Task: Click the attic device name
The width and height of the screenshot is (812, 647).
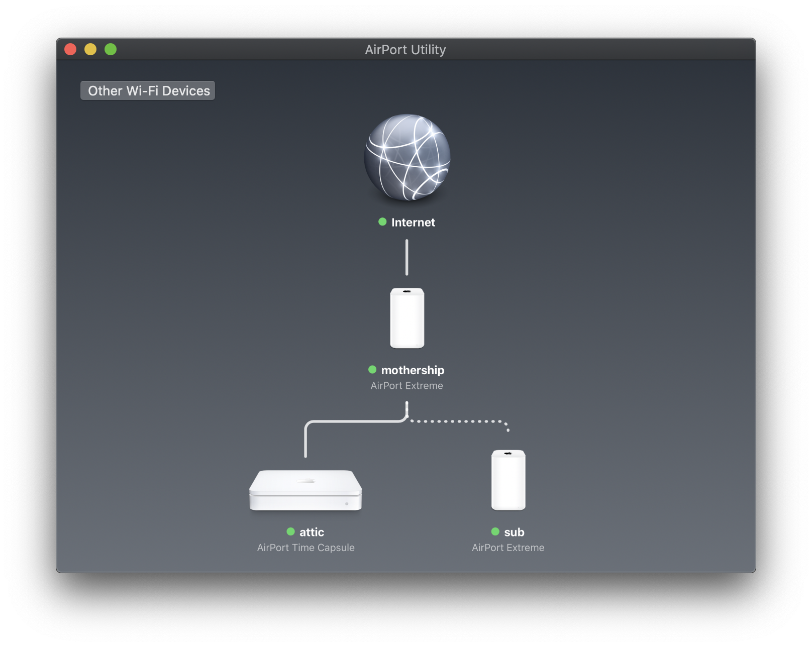Action: [312, 532]
